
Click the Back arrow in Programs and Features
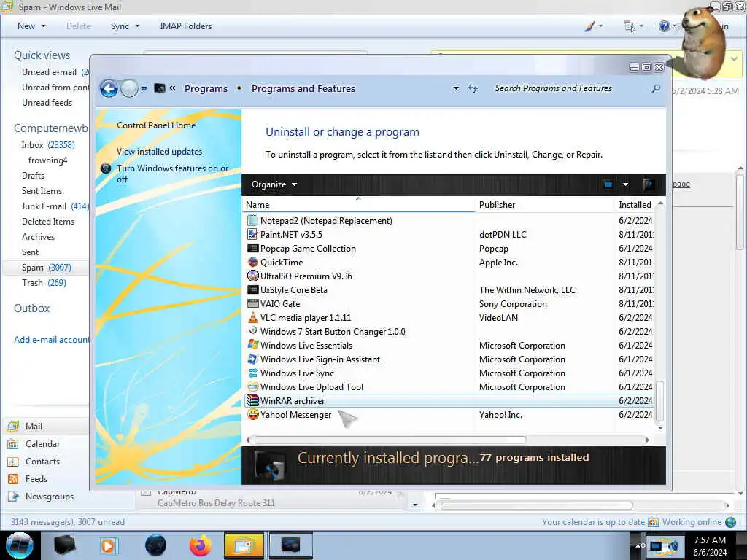coord(109,88)
